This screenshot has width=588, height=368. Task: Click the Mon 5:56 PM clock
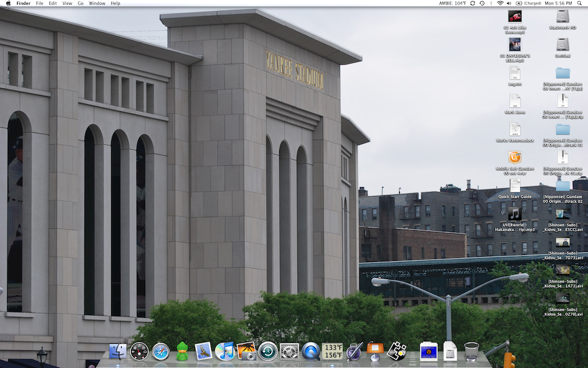tap(559, 3)
